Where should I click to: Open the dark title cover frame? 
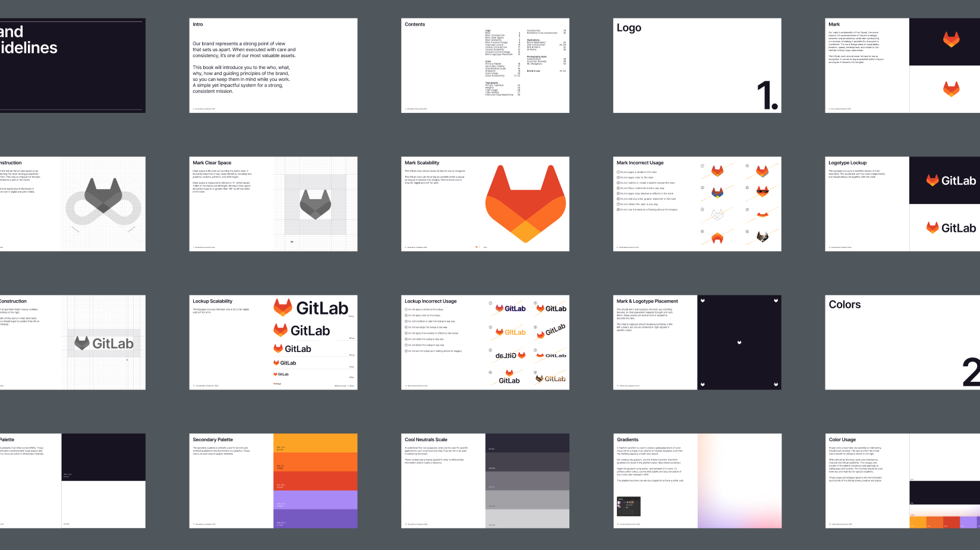(73, 65)
